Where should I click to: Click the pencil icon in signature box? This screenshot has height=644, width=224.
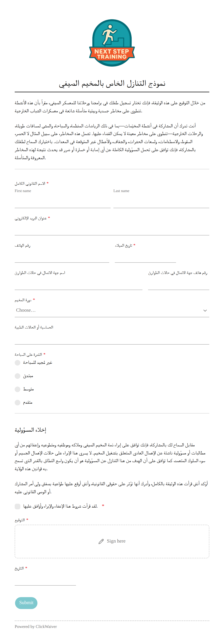(x=101, y=542)
